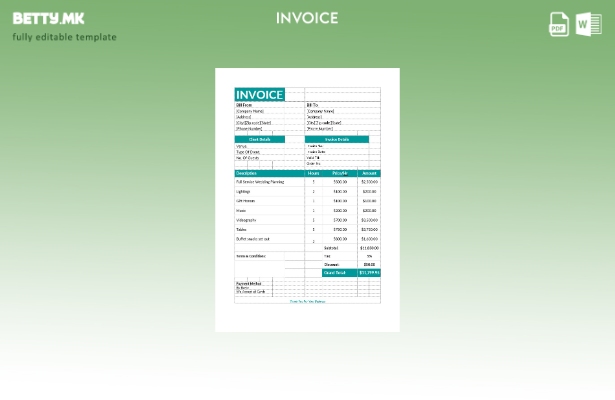The width and height of the screenshot is (615, 400).
Task: Click the teal INVOICE heading banner in the document
Action: coord(259,95)
